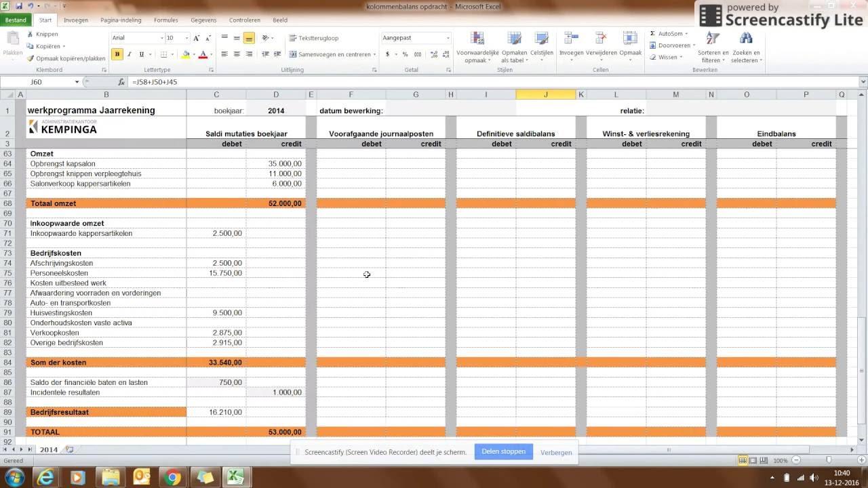This screenshot has height=488, width=868.
Task: Expand the Name Box dropdown arrow
Action: [77, 82]
